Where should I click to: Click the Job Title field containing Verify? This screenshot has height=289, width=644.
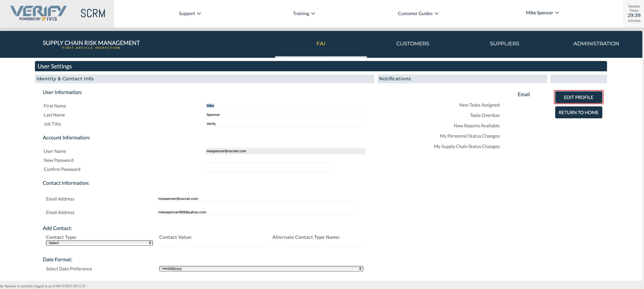(286, 124)
